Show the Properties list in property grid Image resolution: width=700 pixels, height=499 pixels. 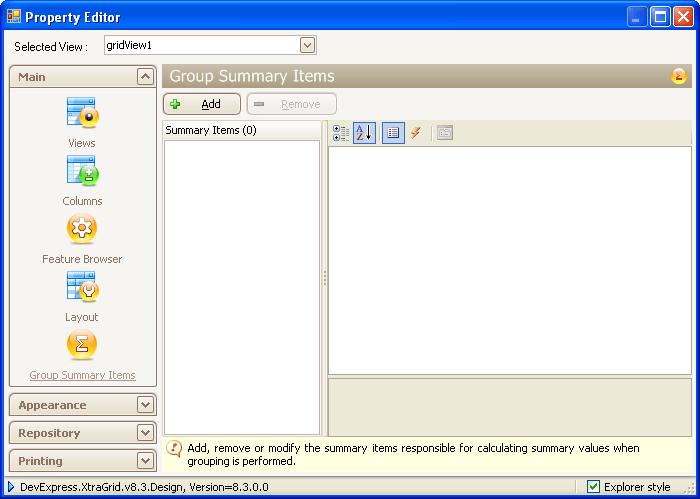pyautogui.click(x=393, y=133)
